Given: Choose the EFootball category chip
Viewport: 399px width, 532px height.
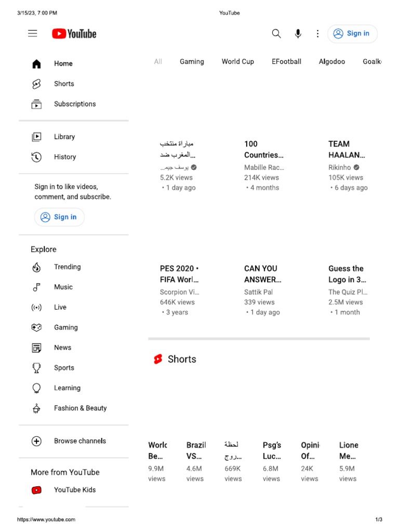Looking at the screenshot, I should (286, 61).
